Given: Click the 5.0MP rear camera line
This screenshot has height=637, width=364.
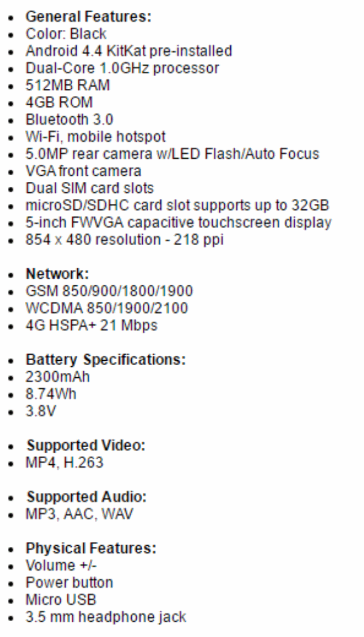Looking at the screenshot, I should [x=173, y=154].
